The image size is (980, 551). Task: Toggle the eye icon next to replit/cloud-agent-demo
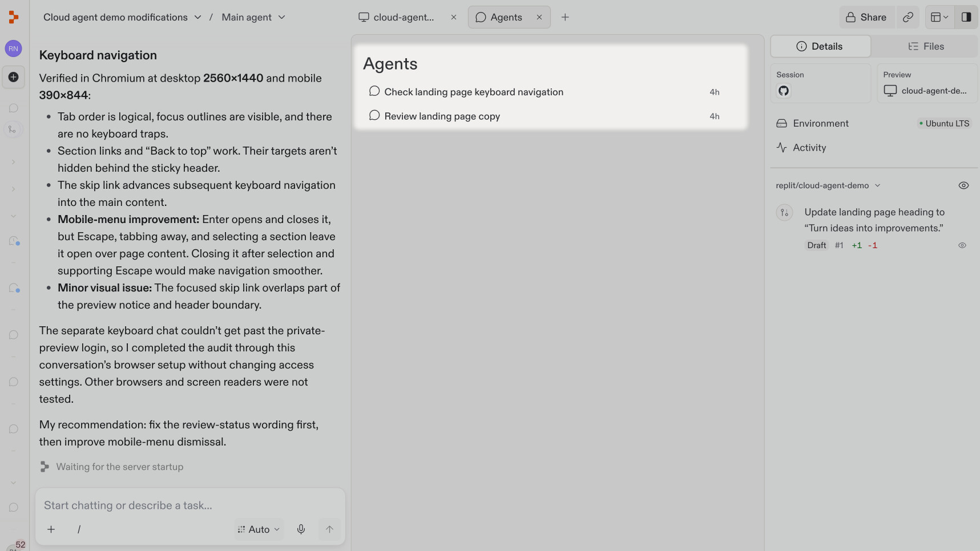click(x=963, y=185)
